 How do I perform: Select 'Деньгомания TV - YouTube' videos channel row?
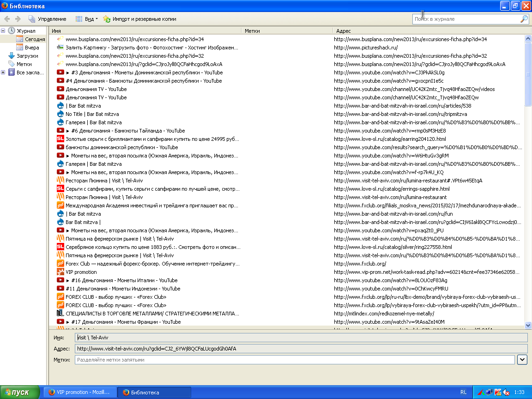286,89
